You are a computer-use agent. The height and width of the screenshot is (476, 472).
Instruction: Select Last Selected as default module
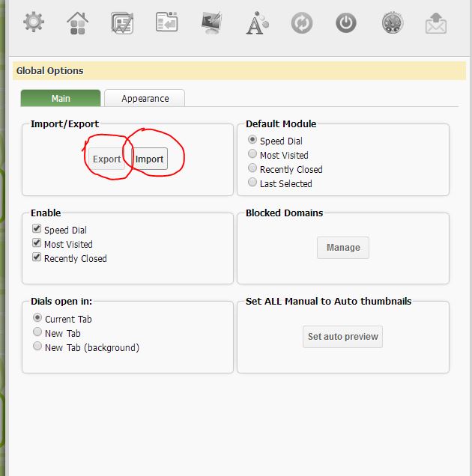pos(252,182)
